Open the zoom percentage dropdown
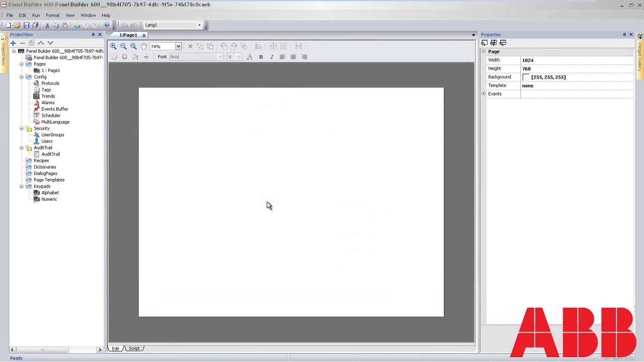The width and height of the screenshot is (644, 362). tap(178, 46)
